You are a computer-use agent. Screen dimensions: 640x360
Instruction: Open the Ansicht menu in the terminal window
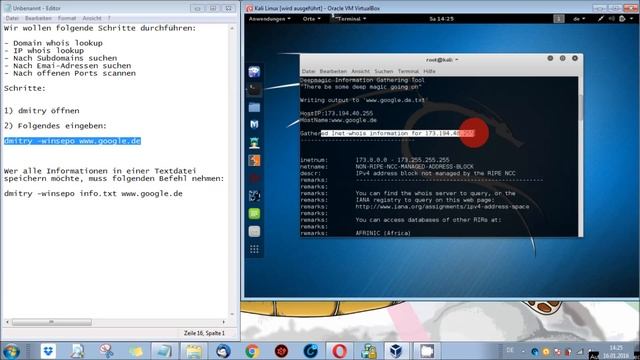point(360,71)
